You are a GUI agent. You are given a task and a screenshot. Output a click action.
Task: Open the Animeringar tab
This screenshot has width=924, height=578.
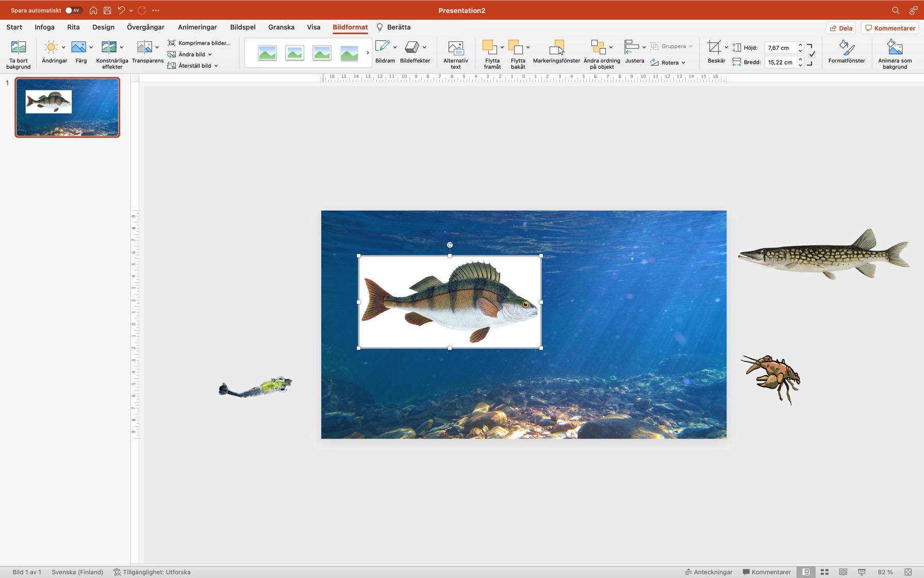[x=197, y=27]
